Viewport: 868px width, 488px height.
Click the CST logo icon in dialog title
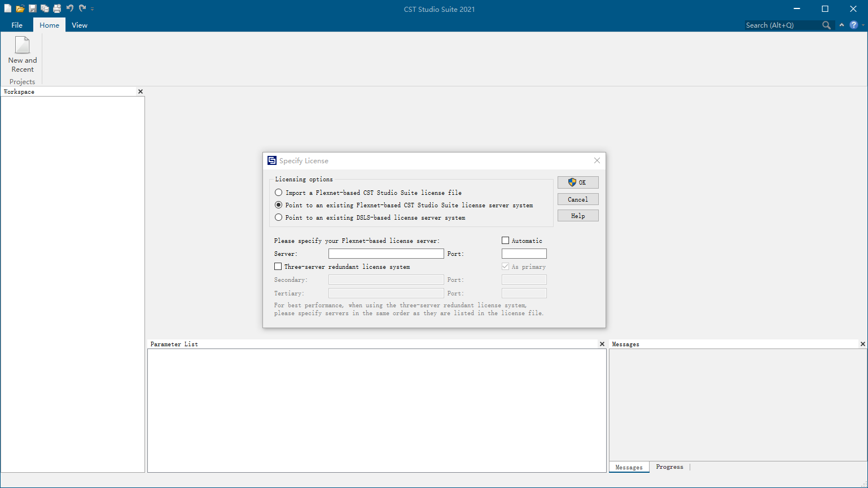click(272, 161)
